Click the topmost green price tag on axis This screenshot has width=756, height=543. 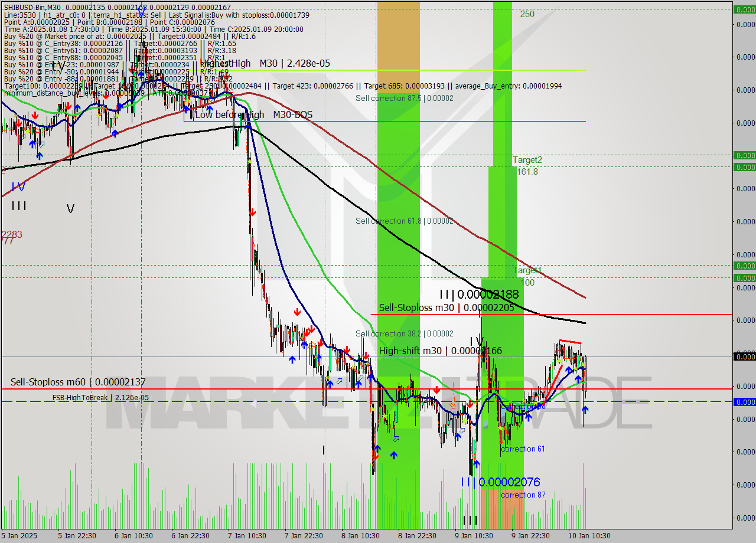click(x=744, y=9)
